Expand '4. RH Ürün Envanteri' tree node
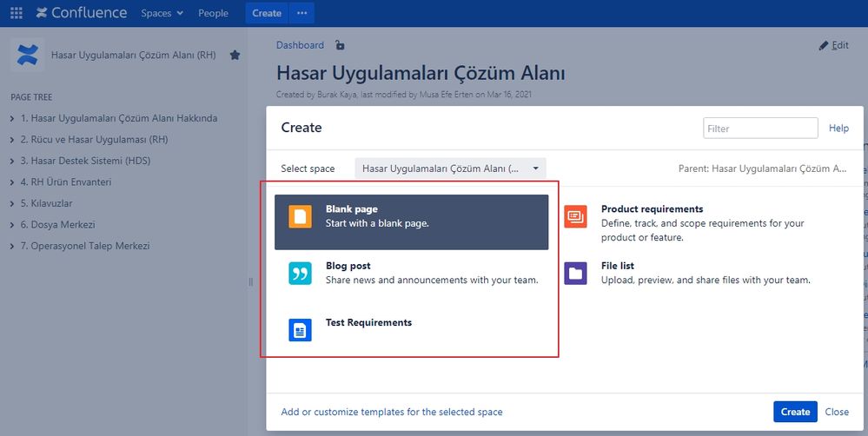Viewport: 868px width, 436px height. [x=12, y=182]
